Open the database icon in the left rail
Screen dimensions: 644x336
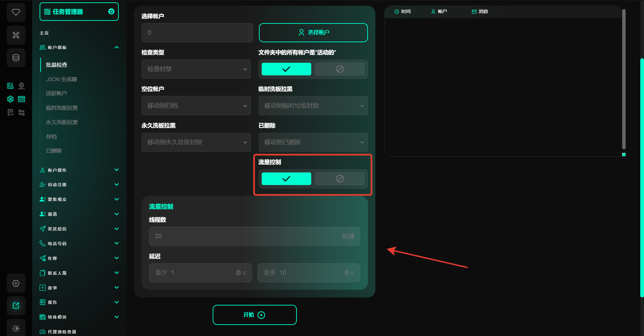(x=16, y=58)
